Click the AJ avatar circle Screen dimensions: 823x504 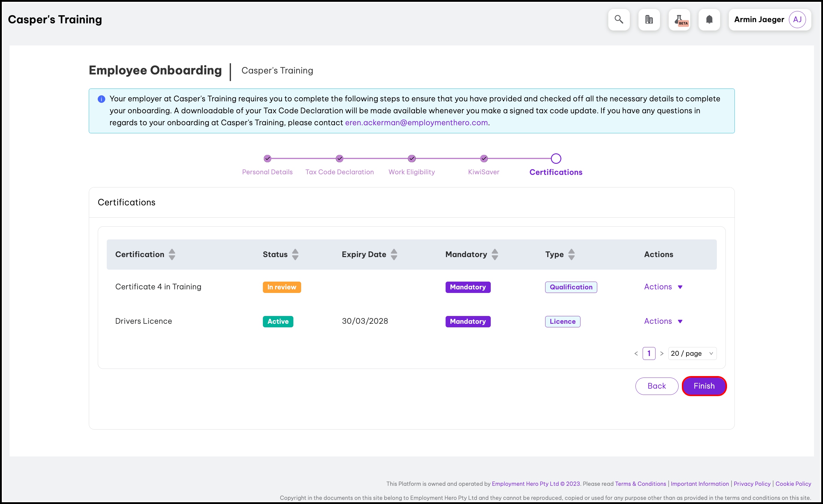point(797,20)
